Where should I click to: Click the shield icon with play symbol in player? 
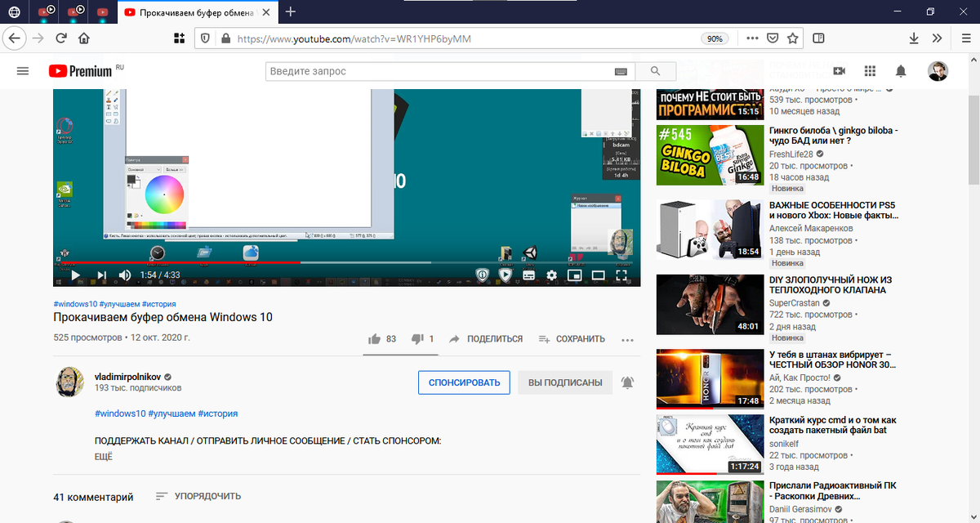coord(506,275)
